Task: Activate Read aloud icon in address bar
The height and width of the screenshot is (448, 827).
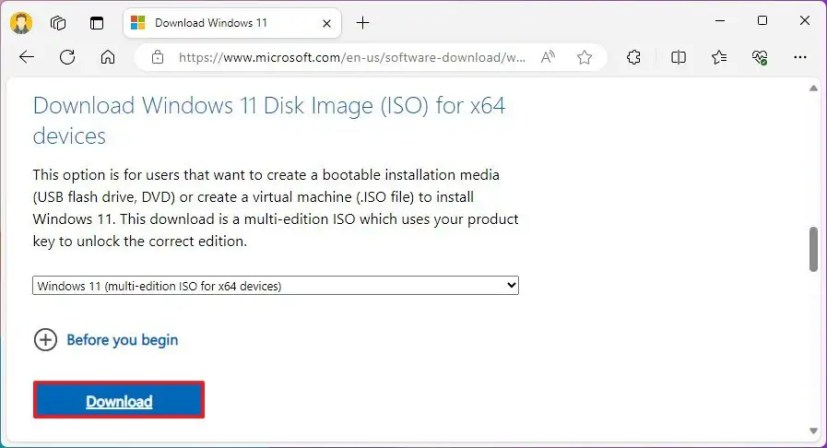Action: point(548,57)
